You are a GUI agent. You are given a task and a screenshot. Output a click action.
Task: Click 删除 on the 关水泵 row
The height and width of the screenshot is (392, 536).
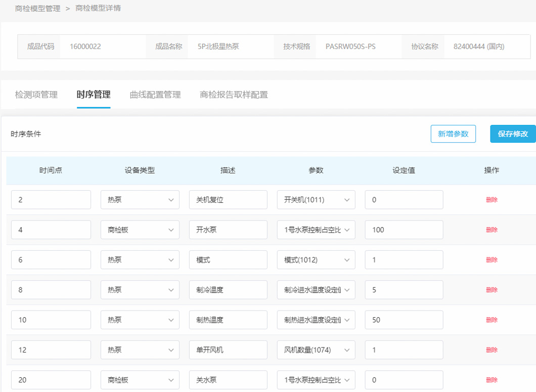coord(491,379)
